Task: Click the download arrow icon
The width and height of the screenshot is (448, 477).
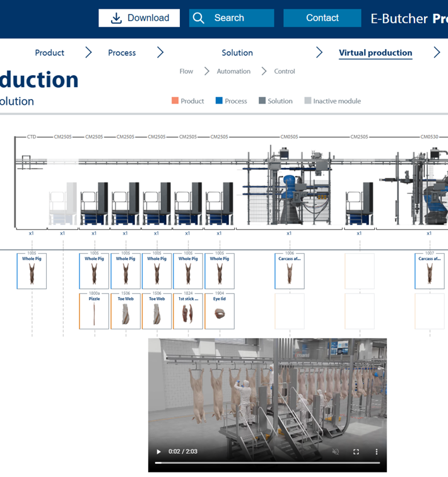Action: (116, 18)
